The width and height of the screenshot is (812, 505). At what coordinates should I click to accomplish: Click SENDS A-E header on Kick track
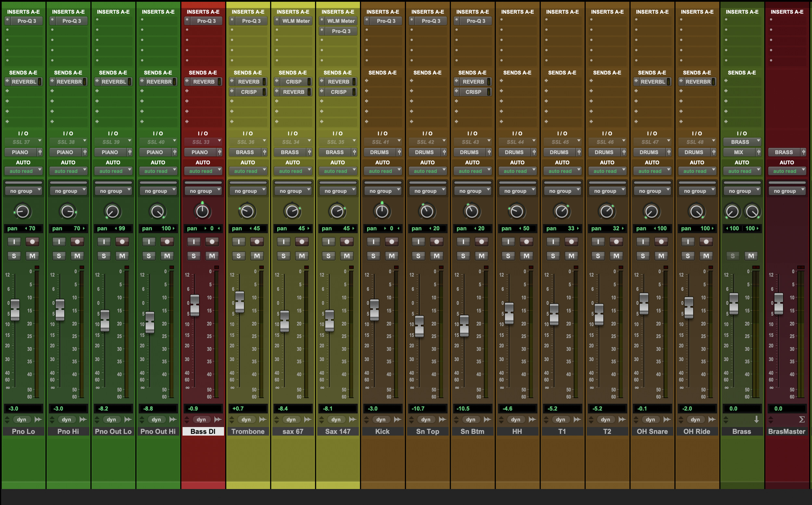pyautogui.click(x=382, y=72)
